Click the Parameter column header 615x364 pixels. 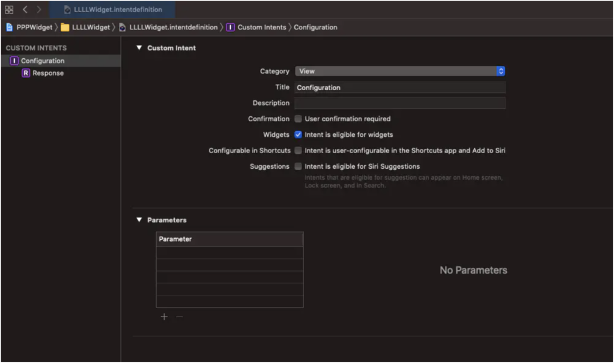point(229,239)
